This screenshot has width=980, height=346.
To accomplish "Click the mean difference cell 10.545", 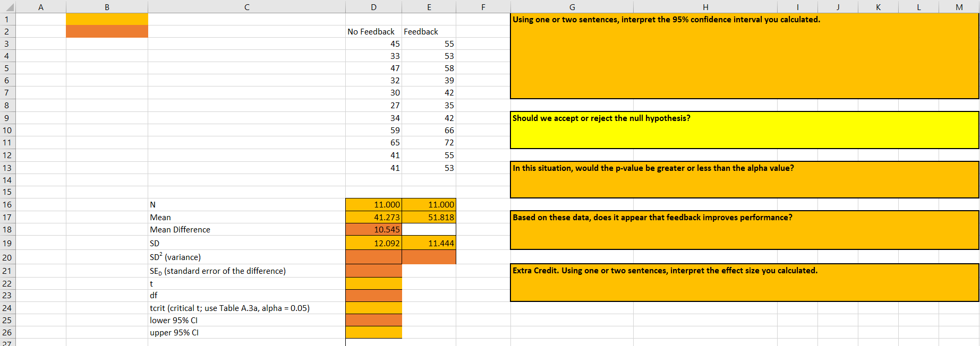I will (x=373, y=229).
